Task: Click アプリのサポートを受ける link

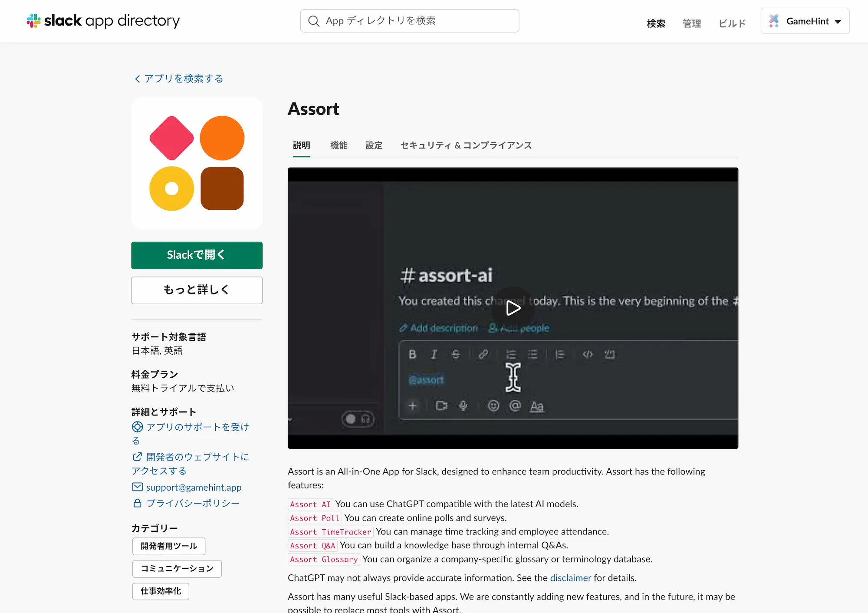Action: [191, 434]
